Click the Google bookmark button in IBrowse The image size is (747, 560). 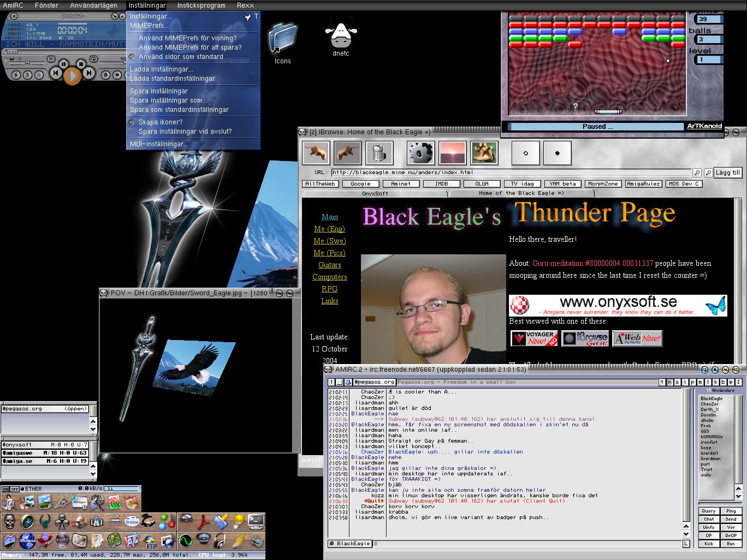coord(360,184)
